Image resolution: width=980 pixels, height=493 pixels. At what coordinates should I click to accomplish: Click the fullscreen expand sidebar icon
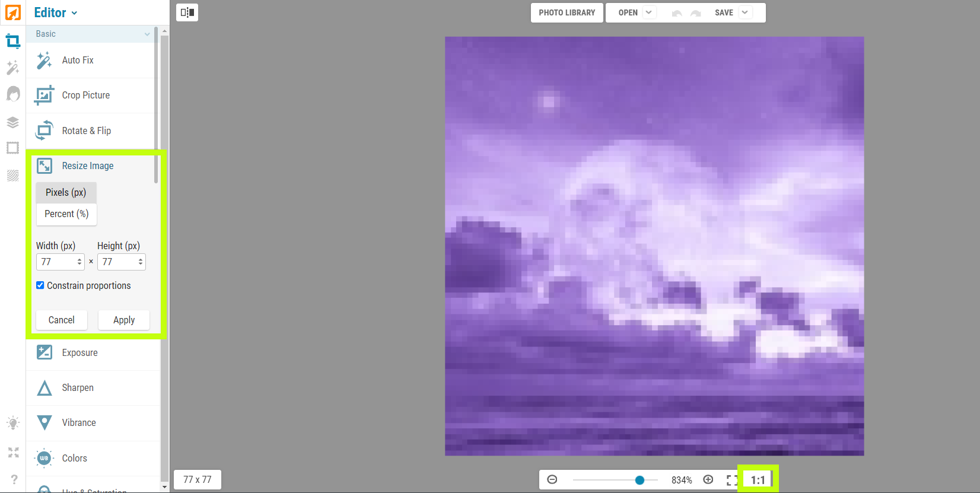(13, 453)
